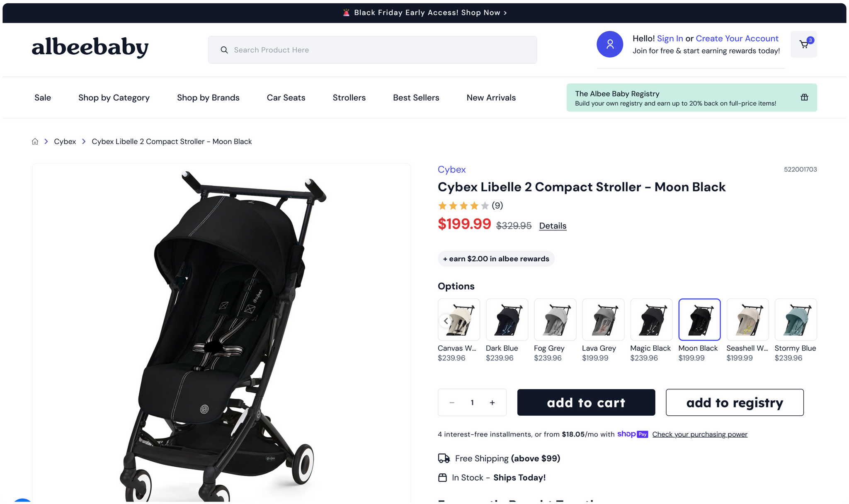
Task: Click the star rating icons
Action: pos(463,206)
